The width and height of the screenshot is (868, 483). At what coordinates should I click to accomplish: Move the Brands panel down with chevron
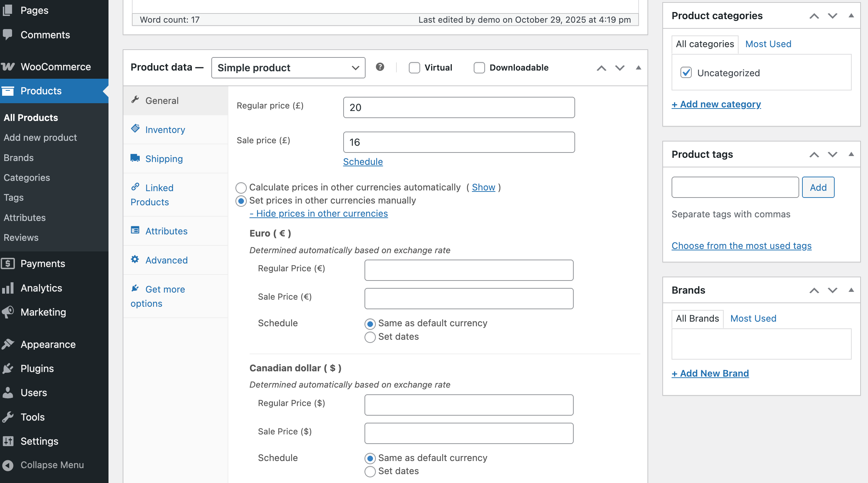click(x=833, y=290)
